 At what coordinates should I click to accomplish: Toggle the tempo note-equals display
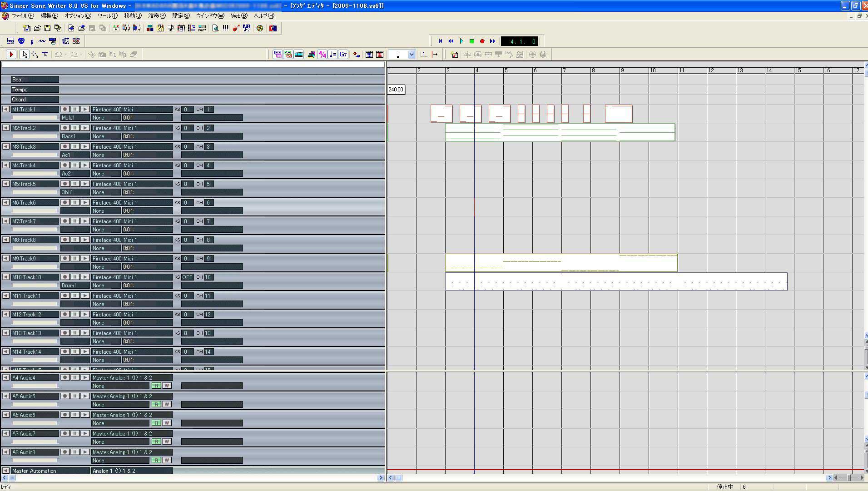pos(333,54)
